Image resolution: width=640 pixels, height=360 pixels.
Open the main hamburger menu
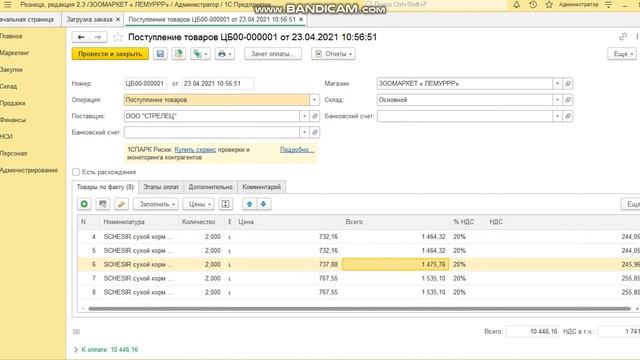tap(7, 5)
